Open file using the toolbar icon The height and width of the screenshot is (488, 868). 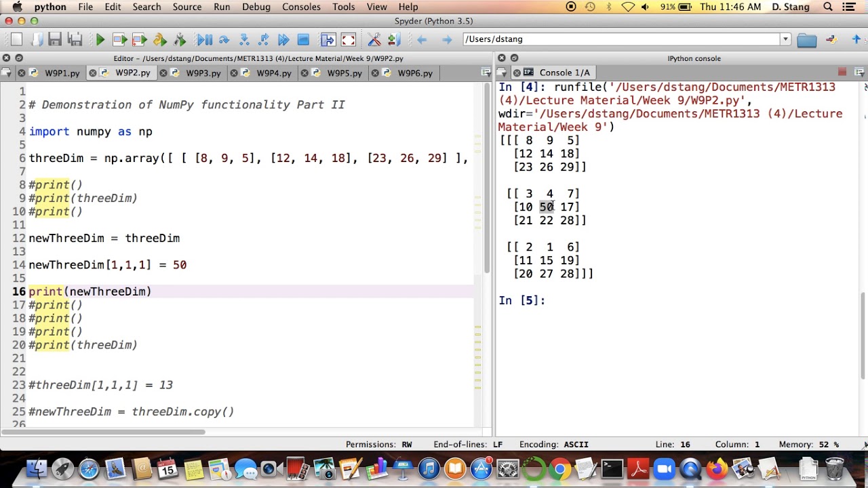pyautogui.click(x=37, y=39)
